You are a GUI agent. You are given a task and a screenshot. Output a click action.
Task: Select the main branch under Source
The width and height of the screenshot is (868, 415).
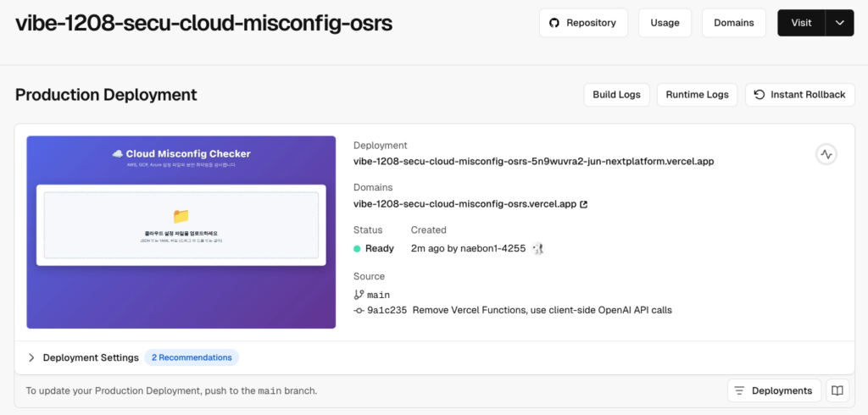(378, 295)
